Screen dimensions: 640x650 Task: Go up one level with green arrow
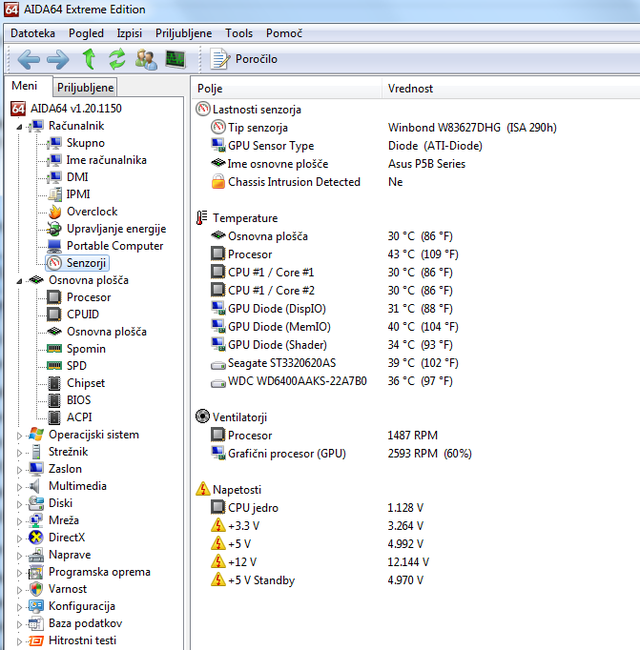point(89,58)
